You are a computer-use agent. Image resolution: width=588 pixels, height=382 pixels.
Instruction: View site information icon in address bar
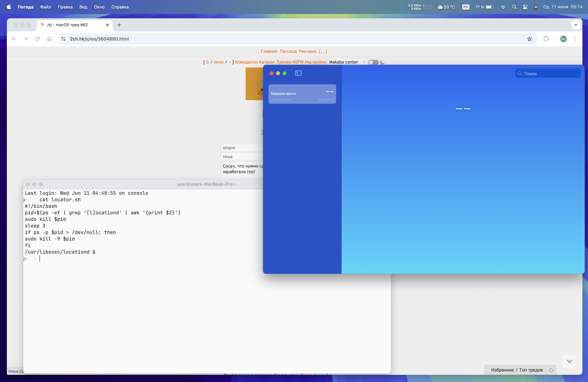[x=64, y=39]
